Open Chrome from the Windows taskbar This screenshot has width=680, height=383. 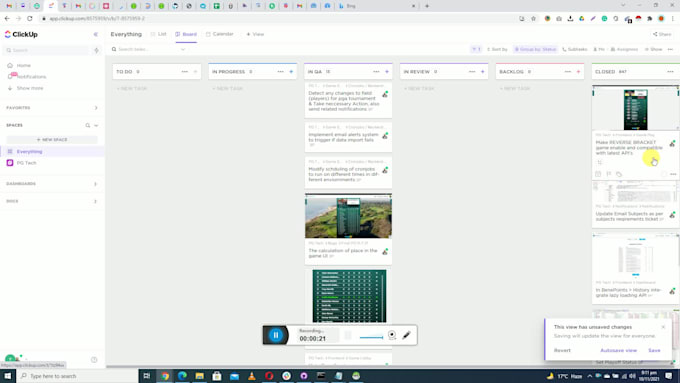[165, 376]
